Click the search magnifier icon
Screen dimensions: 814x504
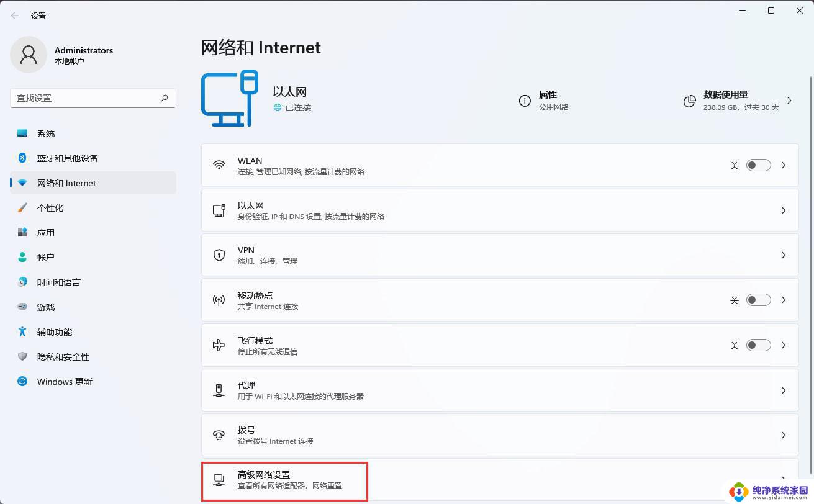tap(165, 98)
